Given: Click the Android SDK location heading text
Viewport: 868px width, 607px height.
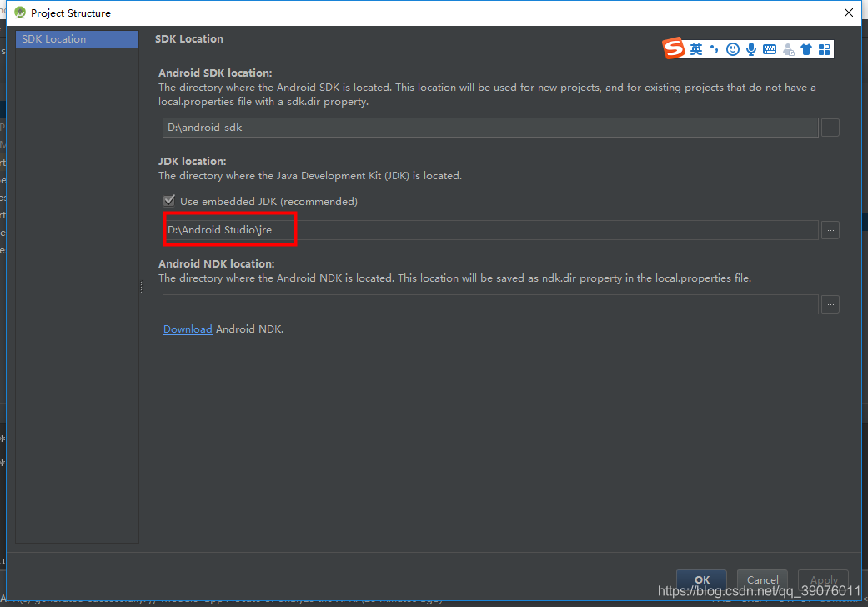Looking at the screenshot, I should (215, 73).
